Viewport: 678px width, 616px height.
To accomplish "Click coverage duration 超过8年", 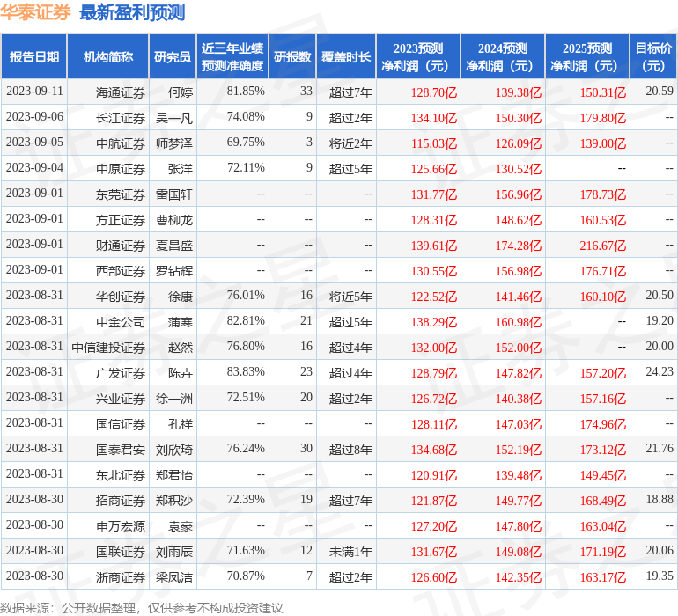I will (x=350, y=449).
